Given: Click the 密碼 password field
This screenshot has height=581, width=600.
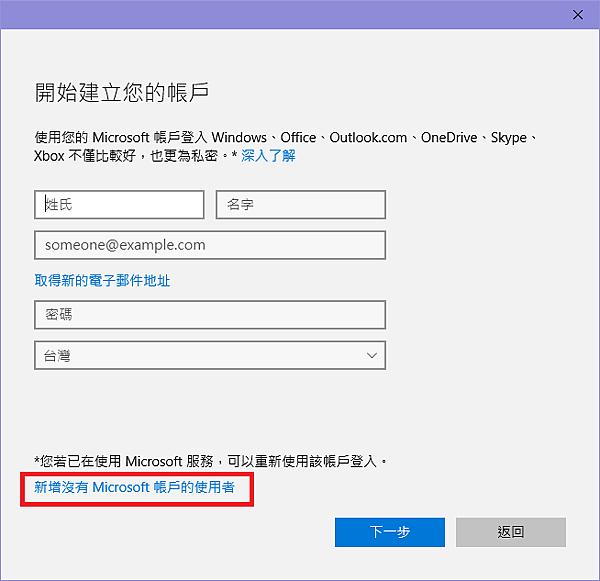Looking at the screenshot, I should (210, 315).
